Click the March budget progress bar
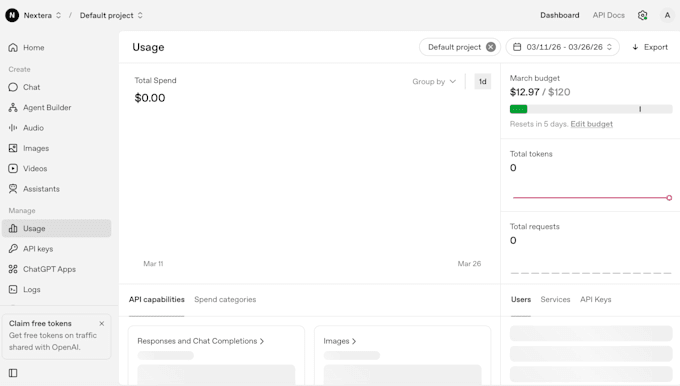The width and height of the screenshot is (680, 386). (591, 109)
